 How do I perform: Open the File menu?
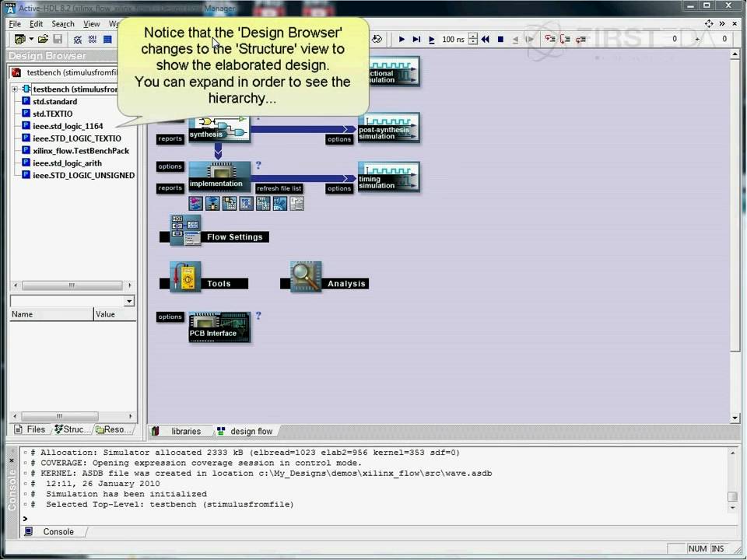pos(15,24)
